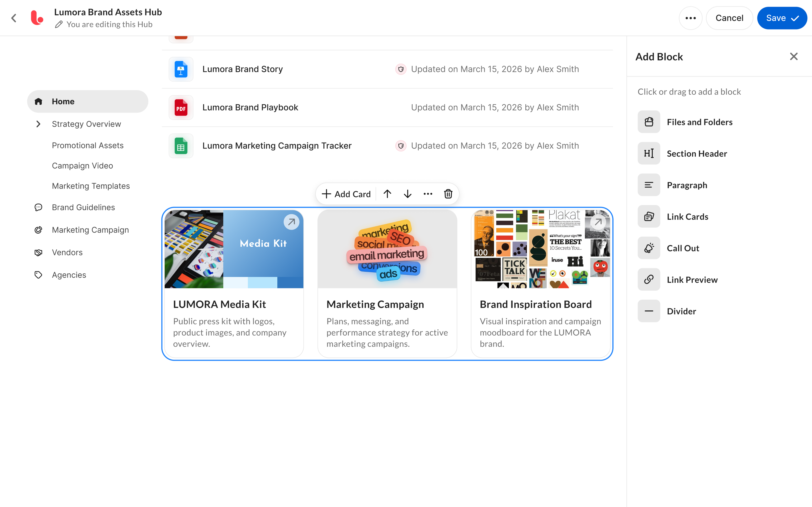Insert a Divider block
This screenshot has height=507, width=812.
(x=681, y=311)
